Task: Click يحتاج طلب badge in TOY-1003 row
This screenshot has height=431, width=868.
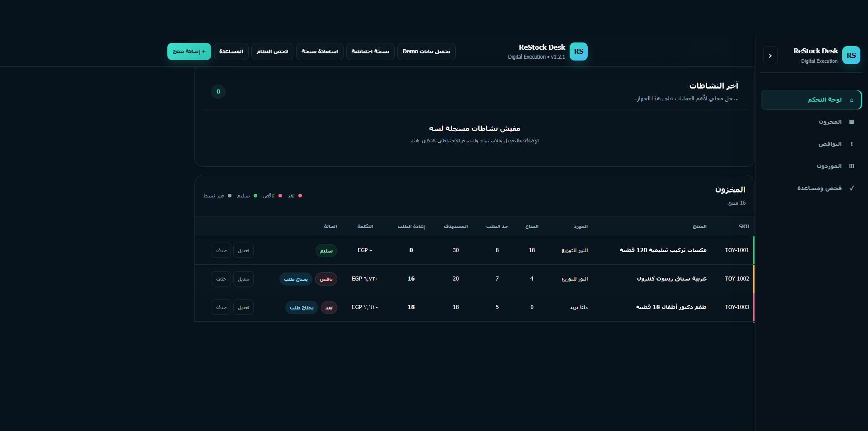Action: click(x=302, y=308)
